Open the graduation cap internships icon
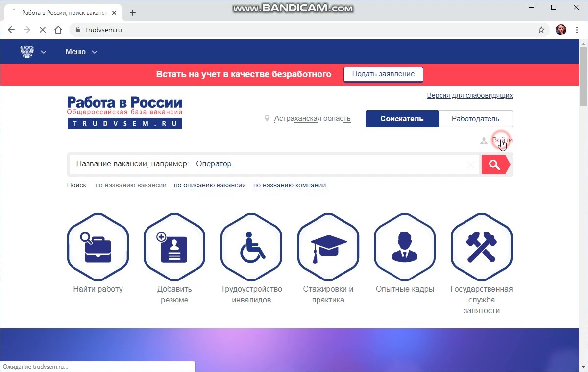Screen dimensions: 588x372 point(328,247)
